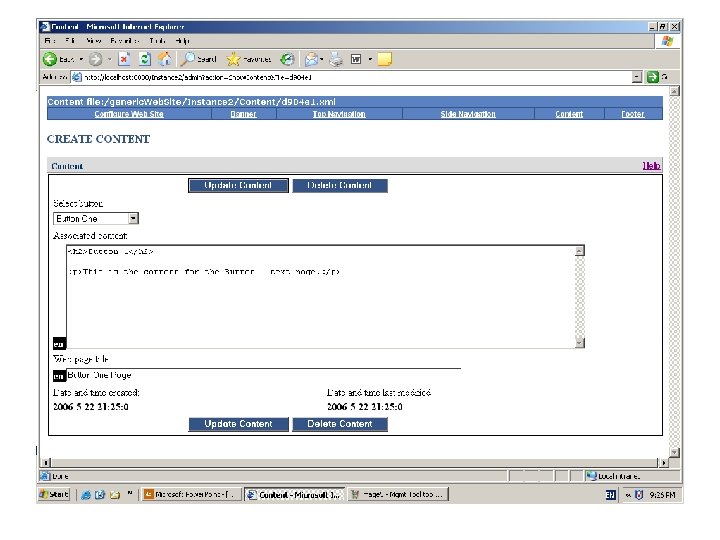720x540 pixels.
Task: Click the upper Delete Content button
Action: [x=340, y=186]
